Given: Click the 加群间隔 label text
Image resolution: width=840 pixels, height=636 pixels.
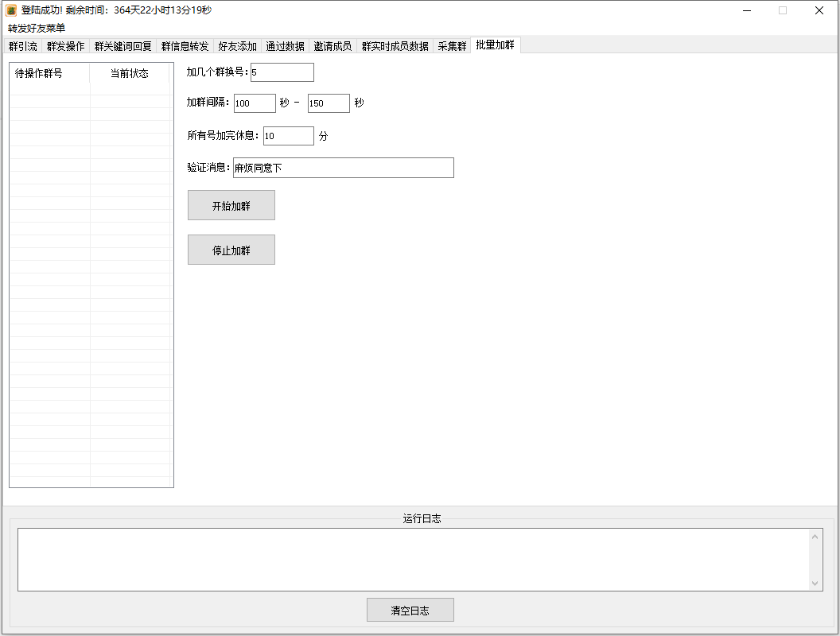Looking at the screenshot, I should tap(208, 103).
